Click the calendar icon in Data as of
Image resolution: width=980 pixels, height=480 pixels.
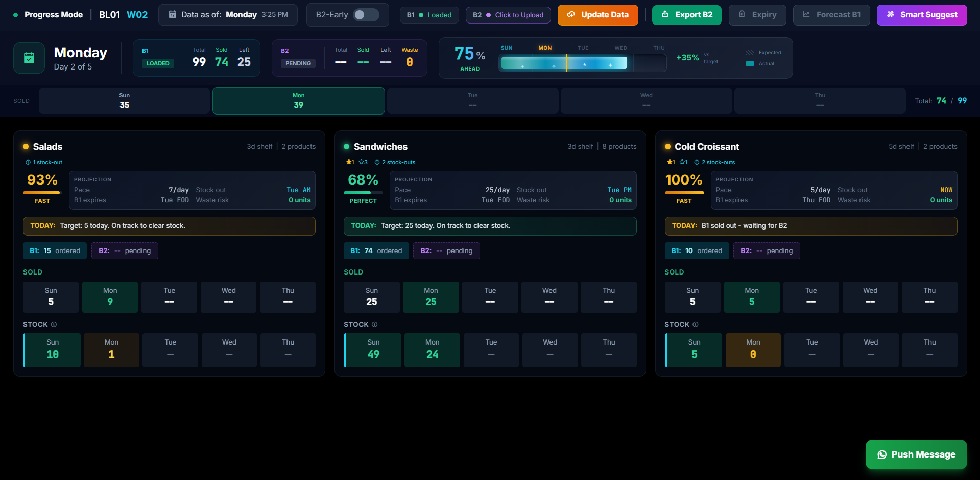(173, 14)
